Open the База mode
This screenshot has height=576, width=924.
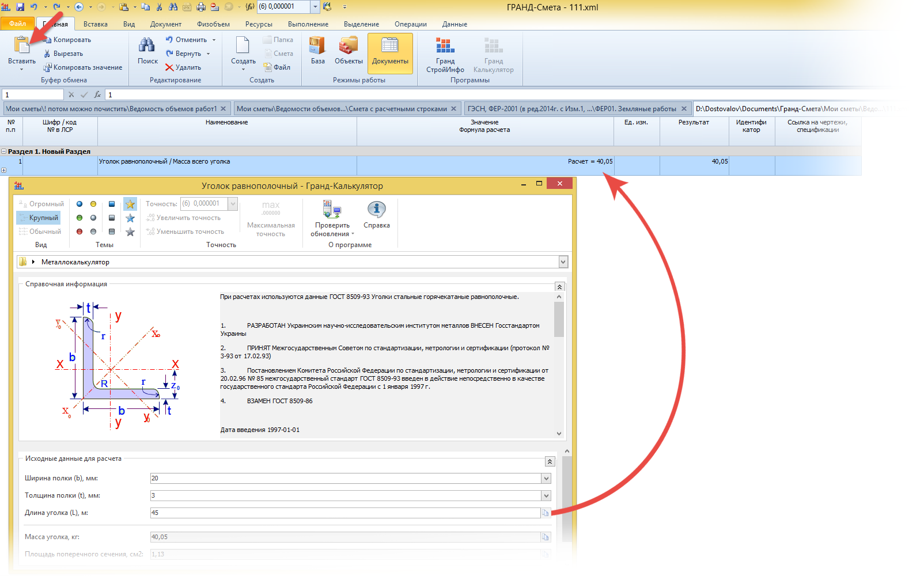[317, 51]
